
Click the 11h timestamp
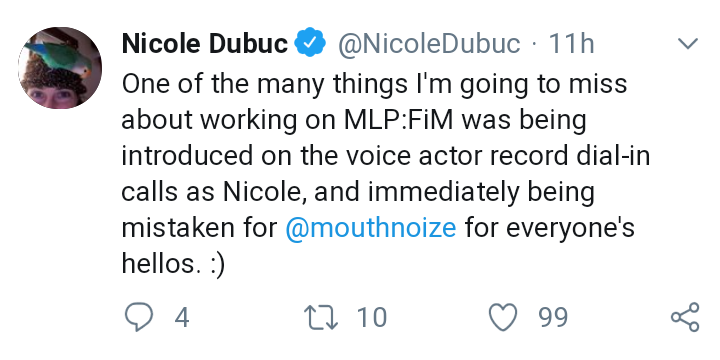pyautogui.click(x=572, y=44)
